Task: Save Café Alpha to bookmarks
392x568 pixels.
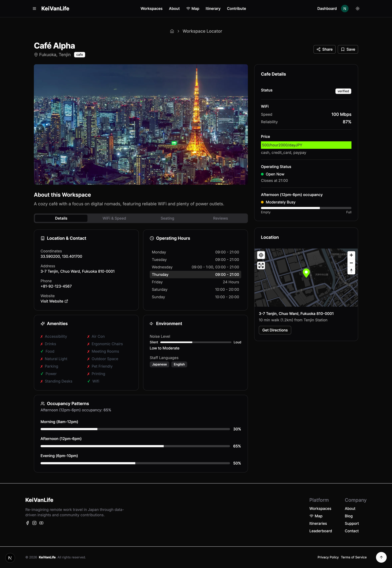Action: tap(348, 49)
